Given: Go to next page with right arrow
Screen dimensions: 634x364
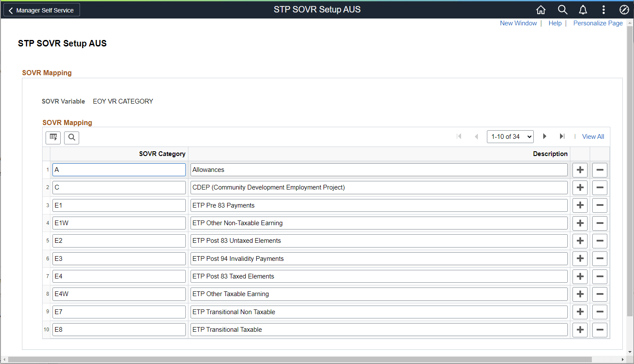Looking at the screenshot, I should coord(545,136).
